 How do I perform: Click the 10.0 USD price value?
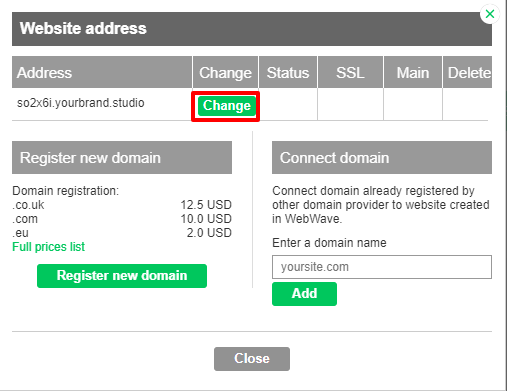pos(206,219)
